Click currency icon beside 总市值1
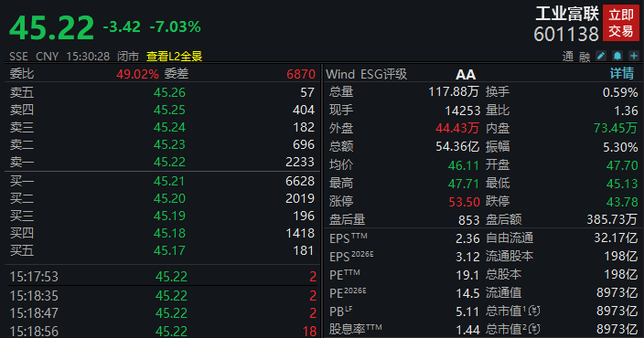Screen dimensions: 644x338 (534, 311)
